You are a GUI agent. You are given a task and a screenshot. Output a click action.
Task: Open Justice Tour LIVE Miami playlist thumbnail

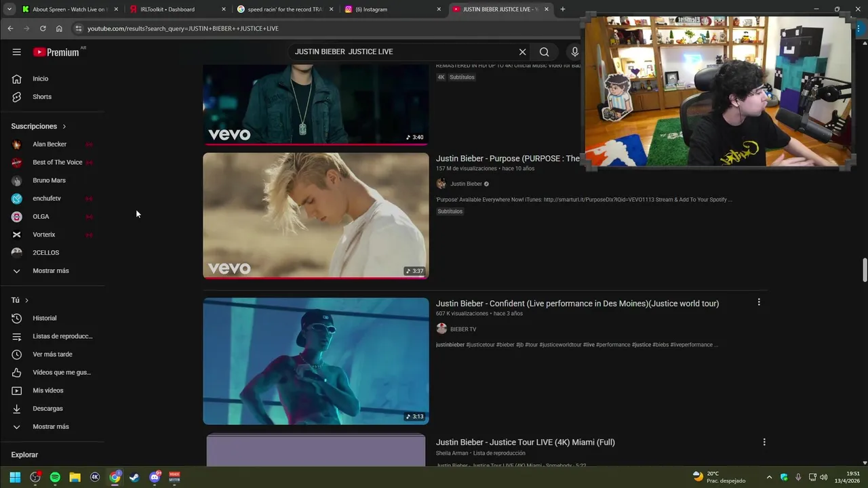[x=316, y=451]
